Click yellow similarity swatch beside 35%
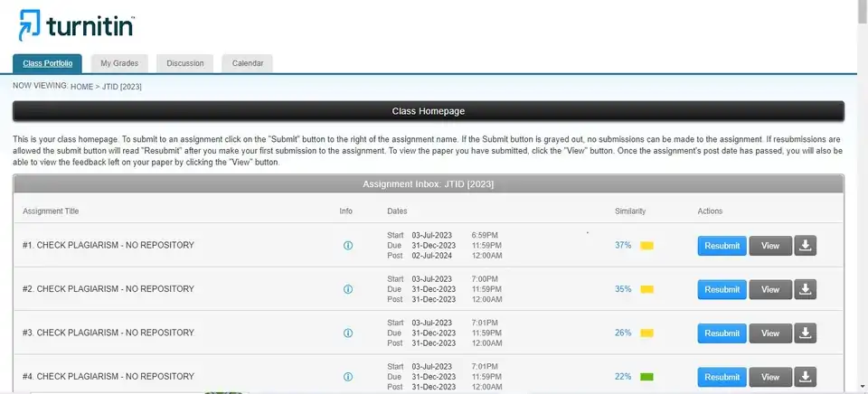This screenshot has width=868, height=394. point(646,289)
